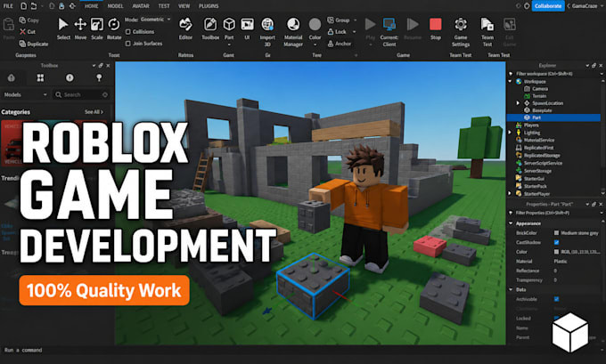Click the Resume button
The image size is (606, 364).
tap(413, 28)
